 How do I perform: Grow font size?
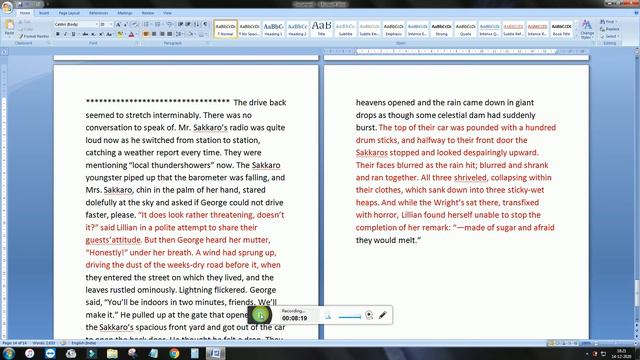pos(118,24)
